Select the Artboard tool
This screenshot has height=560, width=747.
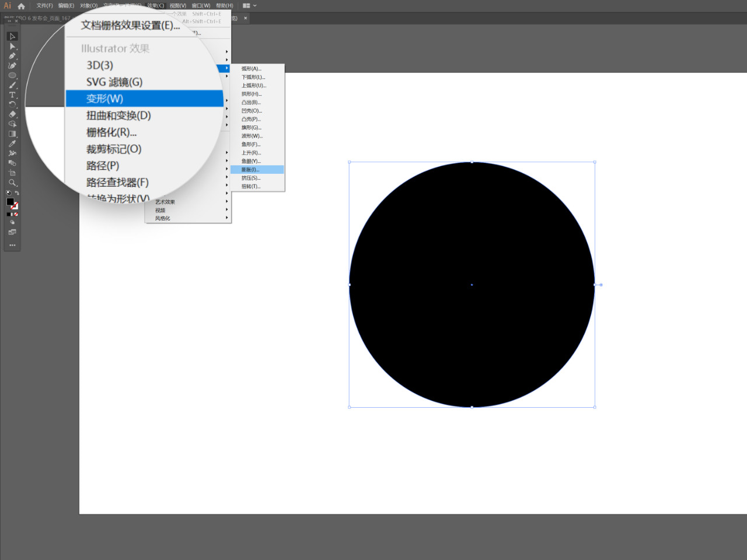(12, 173)
